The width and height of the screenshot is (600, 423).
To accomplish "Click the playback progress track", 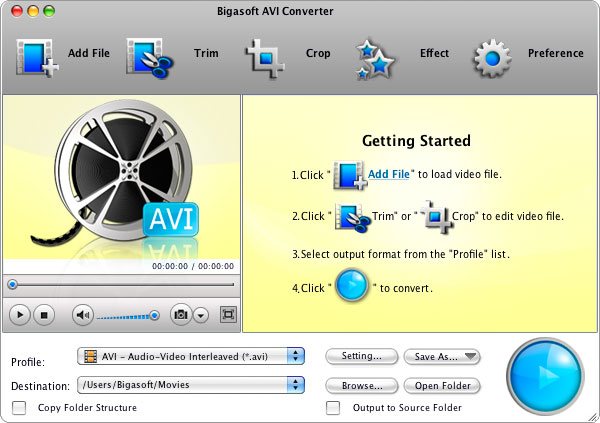I will (x=125, y=284).
